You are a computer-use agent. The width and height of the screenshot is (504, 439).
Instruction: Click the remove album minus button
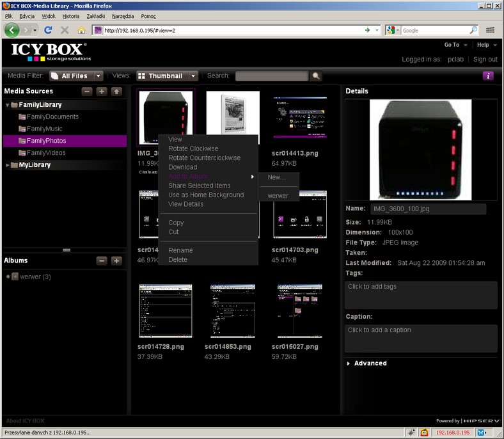pos(102,260)
